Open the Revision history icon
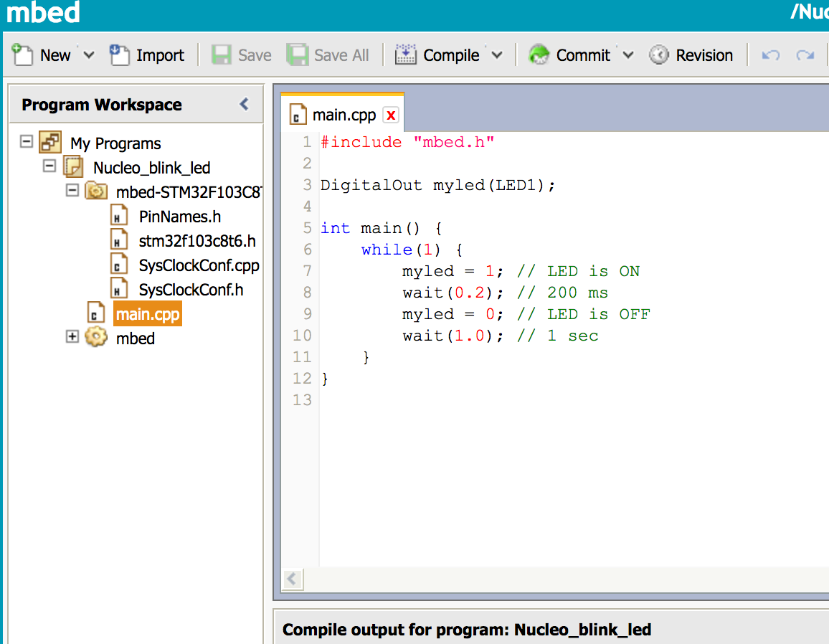The image size is (829, 644). (x=659, y=54)
